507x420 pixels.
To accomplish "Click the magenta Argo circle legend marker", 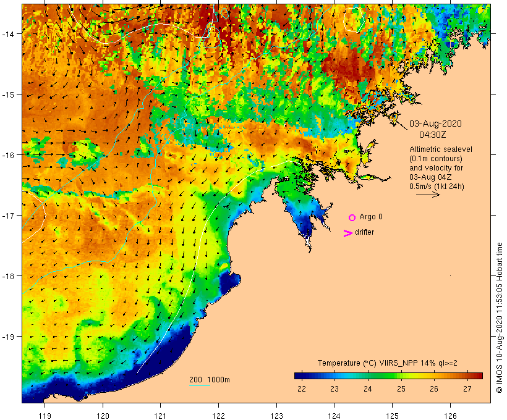I will point(352,218).
